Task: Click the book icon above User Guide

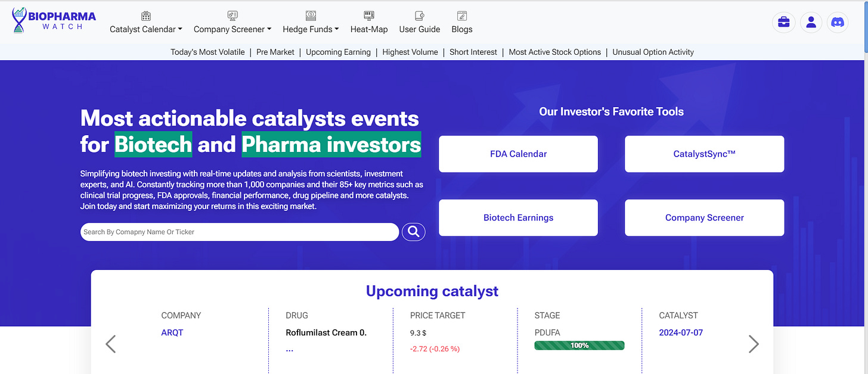Action: click(420, 16)
